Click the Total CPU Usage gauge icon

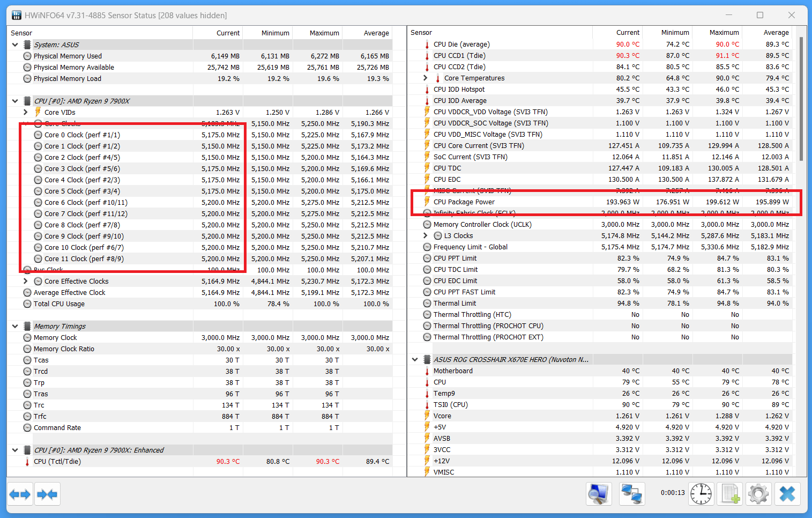pos(27,304)
